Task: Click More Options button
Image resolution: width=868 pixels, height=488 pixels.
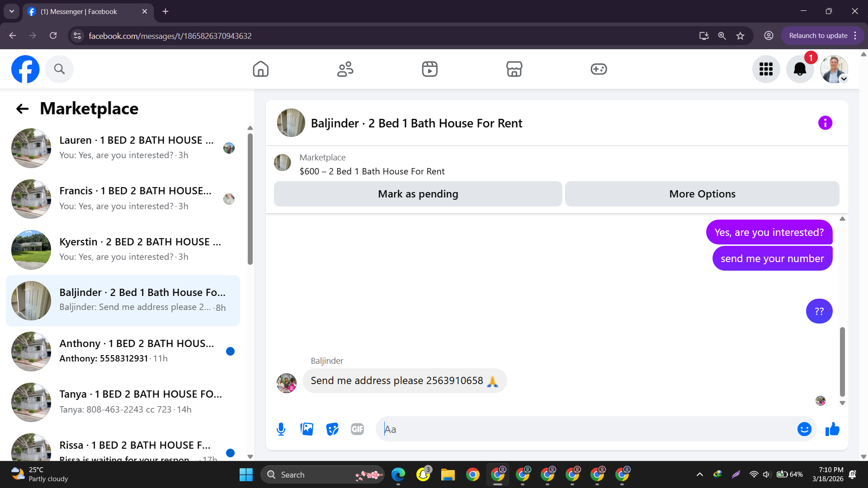Action: click(702, 194)
